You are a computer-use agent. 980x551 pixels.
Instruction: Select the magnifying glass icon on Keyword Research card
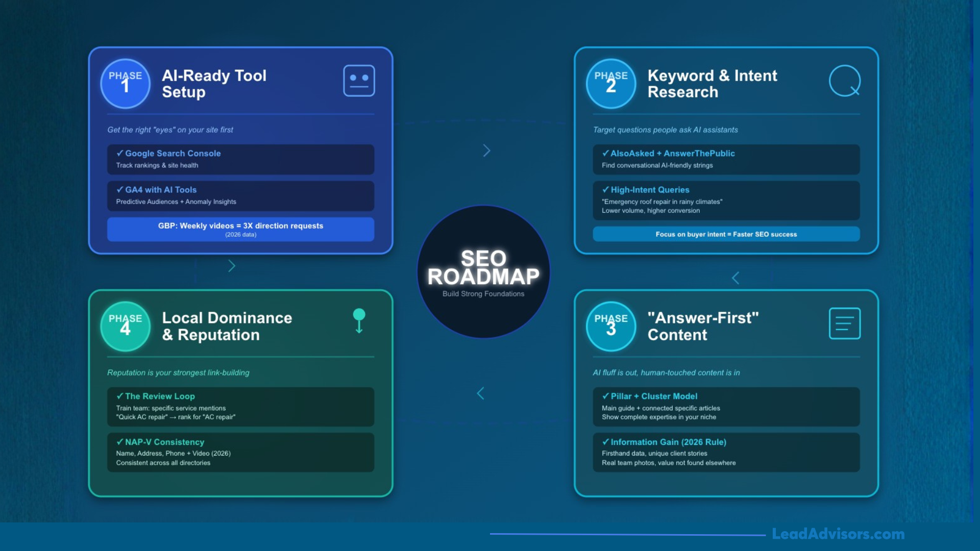point(845,81)
